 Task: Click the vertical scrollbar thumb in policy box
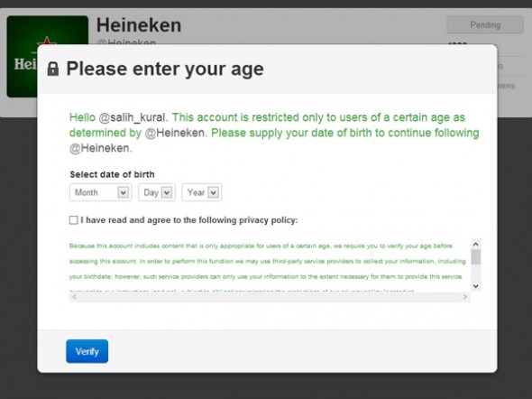coord(476,257)
